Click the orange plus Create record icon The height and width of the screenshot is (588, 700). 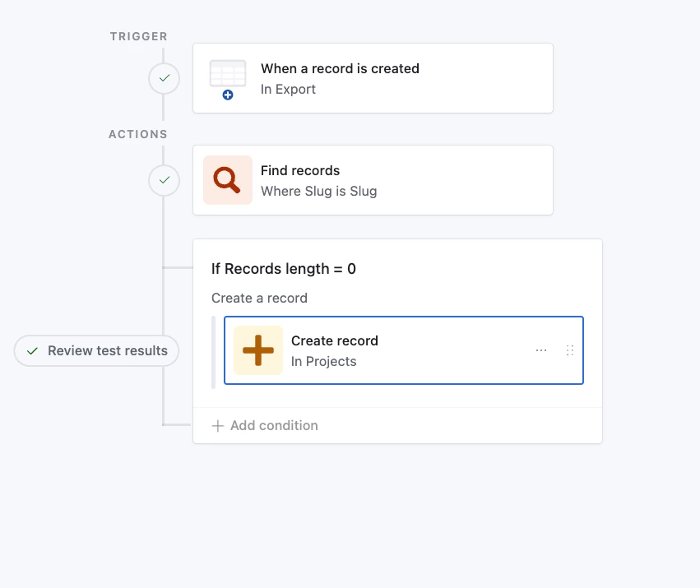258,350
